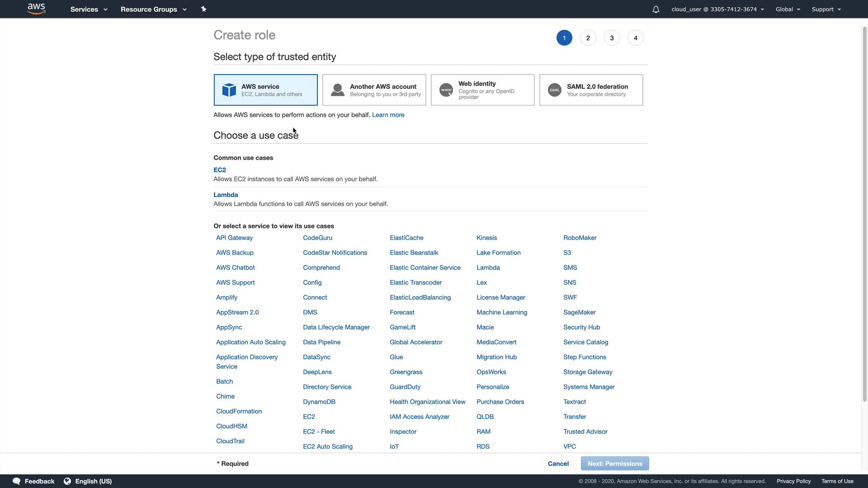Screen dimensions: 868x488
Task: Click the AWS service cube icon
Action: tap(229, 90)
